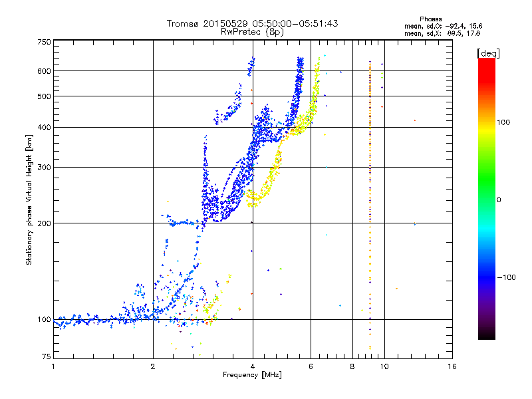Click the y-axis label '750'
The height and width of the screenshot is (399, 532).
pos(44,43)
